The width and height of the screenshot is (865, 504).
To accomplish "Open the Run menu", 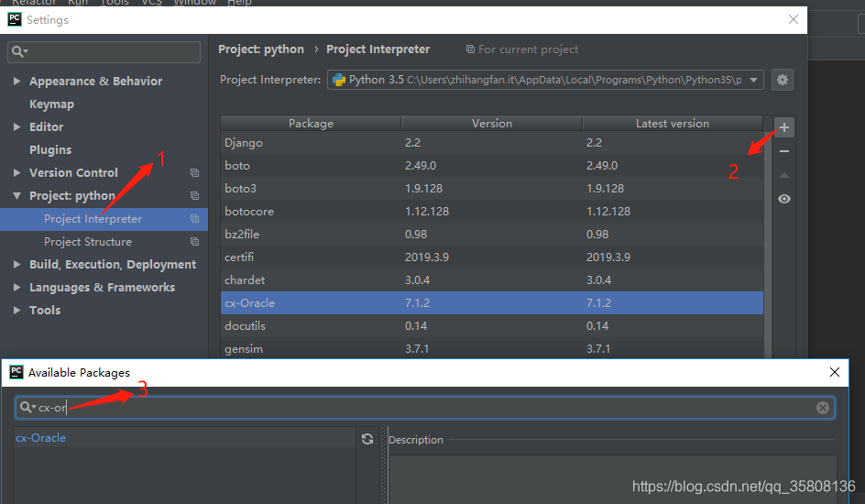I will click(78, 2).
